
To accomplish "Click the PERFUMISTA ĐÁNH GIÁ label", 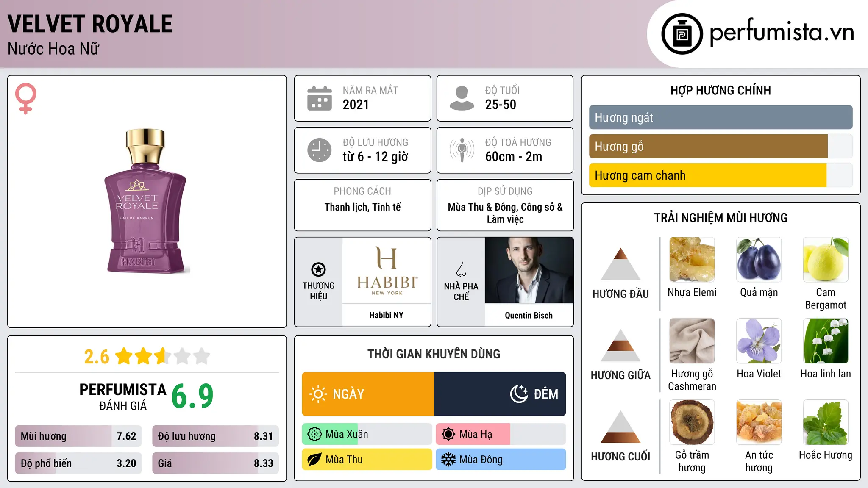I will tap(123, 396).
